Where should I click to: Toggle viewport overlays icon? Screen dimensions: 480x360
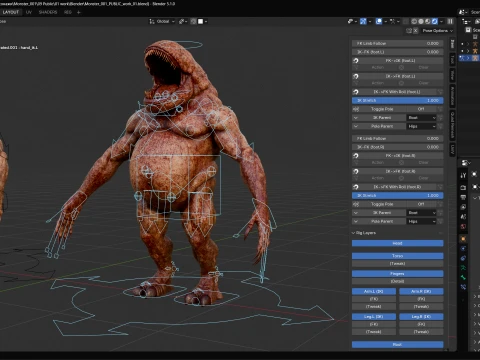(x=379, y=21)
